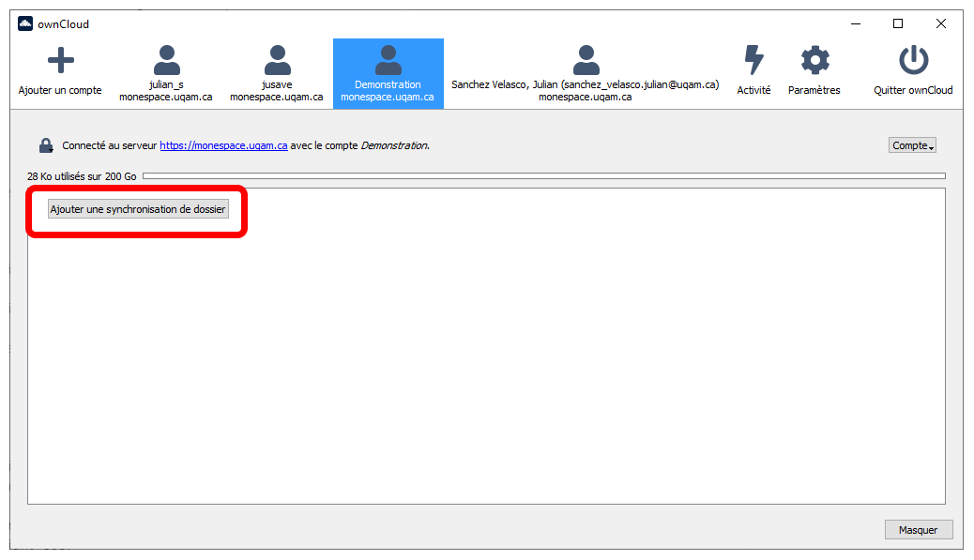Maximize the ownCloud window
The width and height of the screenshot is (974, 560).
click(898, 23)
